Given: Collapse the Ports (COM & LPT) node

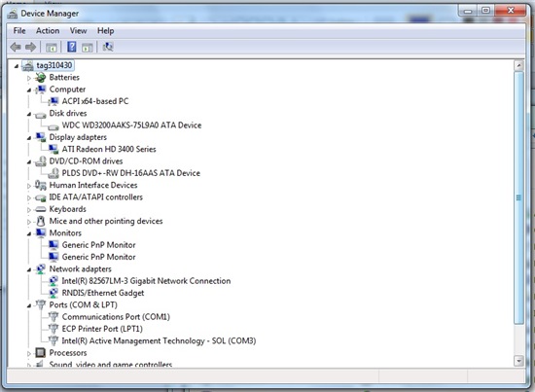Looking at the screenshot, I should [29, 305].
